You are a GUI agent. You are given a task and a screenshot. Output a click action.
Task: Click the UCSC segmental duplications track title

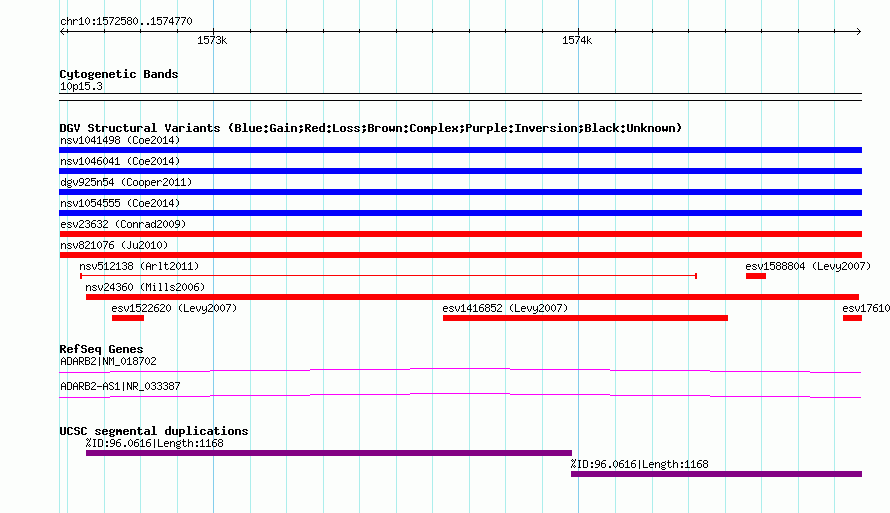point(154,431)
